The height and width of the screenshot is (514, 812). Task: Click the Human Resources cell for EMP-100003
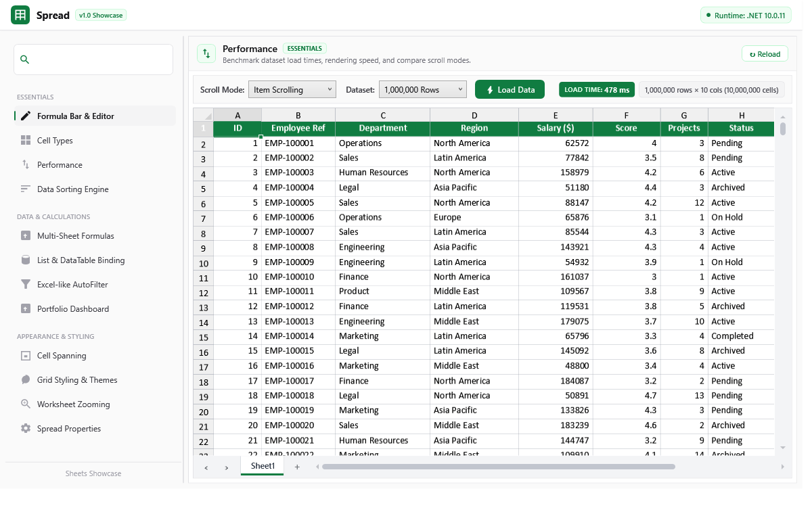(383, 172)
